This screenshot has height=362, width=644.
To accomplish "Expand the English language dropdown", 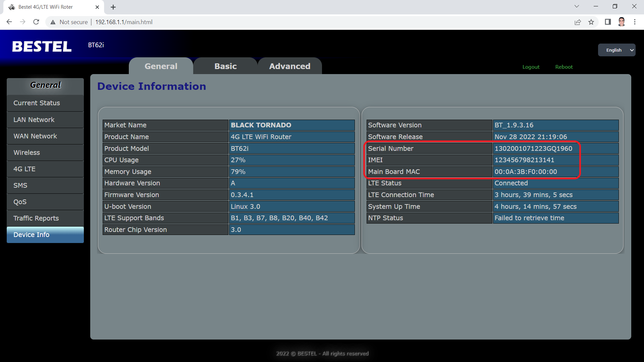I will pos(616,50).
